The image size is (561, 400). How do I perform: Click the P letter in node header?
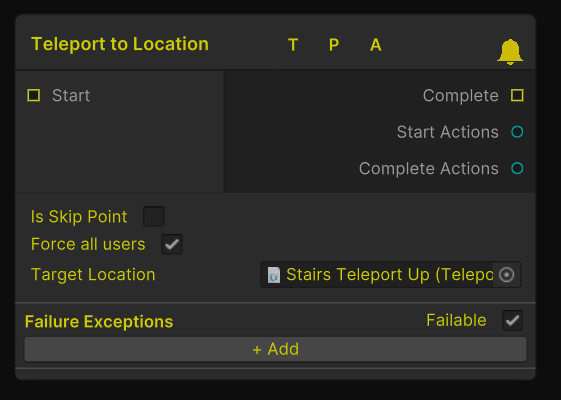pyautogui.click(x=334, y=45)
